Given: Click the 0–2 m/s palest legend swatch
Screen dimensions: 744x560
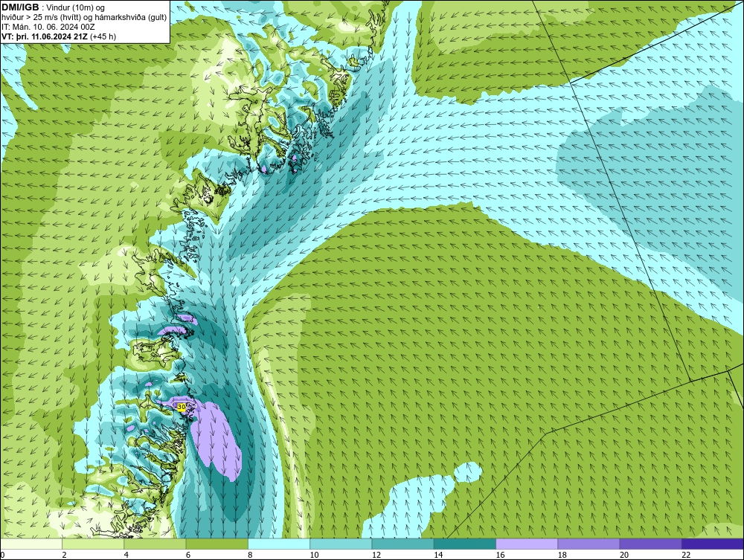Looking at the screenshot, I should click(31, 544).
